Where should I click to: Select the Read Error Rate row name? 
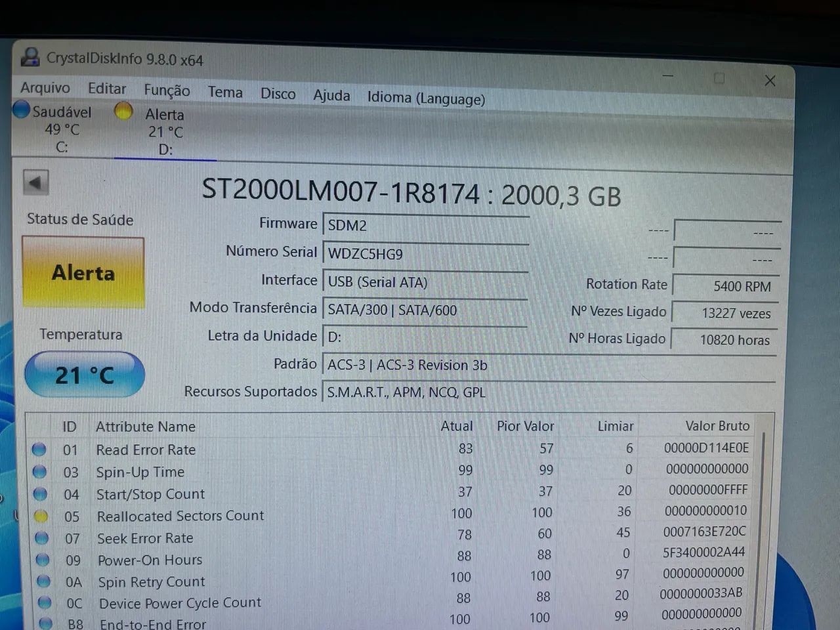(x=146, y=450)
